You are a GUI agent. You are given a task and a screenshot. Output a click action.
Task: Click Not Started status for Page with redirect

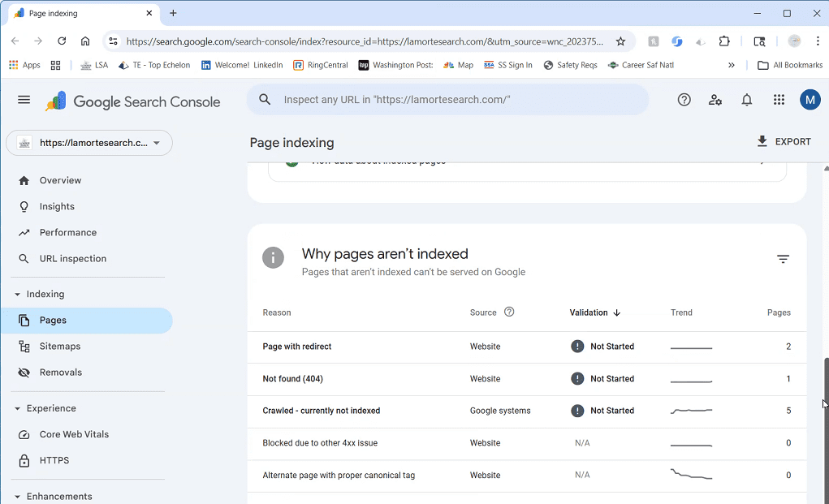click(x=602, y=347)
